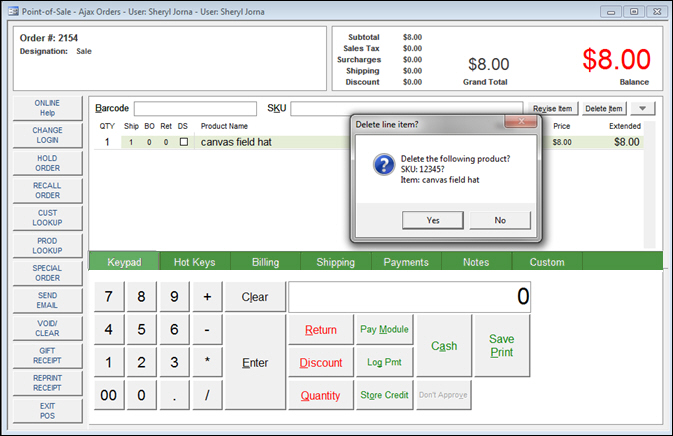
Task: Expand the dropdown arrow beside Delete Item
Action: pyautogui.click(x=643, y=108)
